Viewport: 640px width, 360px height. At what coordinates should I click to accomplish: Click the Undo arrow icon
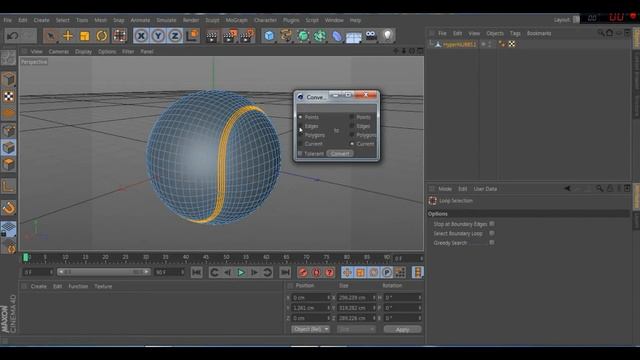(x=13, y=36)
